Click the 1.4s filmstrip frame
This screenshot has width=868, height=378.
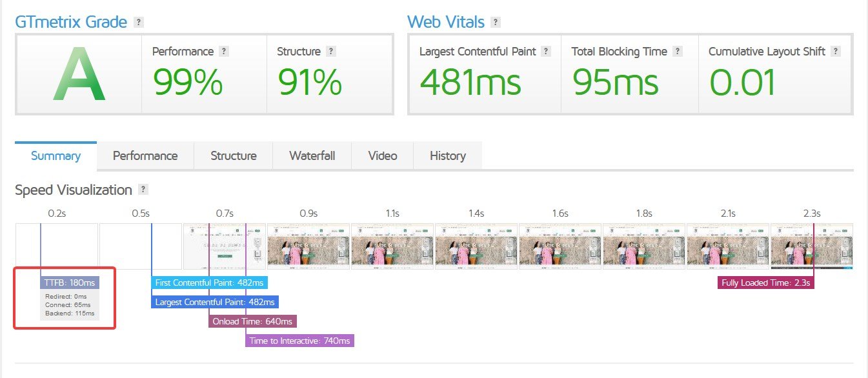pos(476,246)
